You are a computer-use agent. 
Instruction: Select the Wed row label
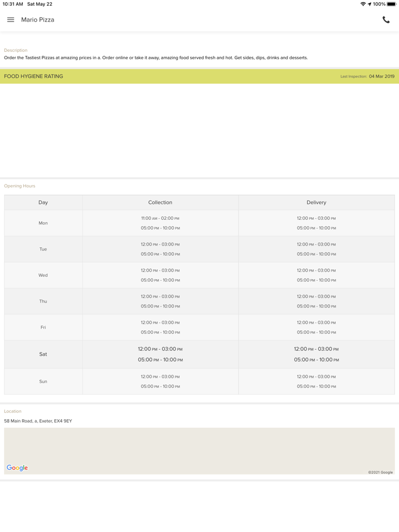(x=43, y=275)
